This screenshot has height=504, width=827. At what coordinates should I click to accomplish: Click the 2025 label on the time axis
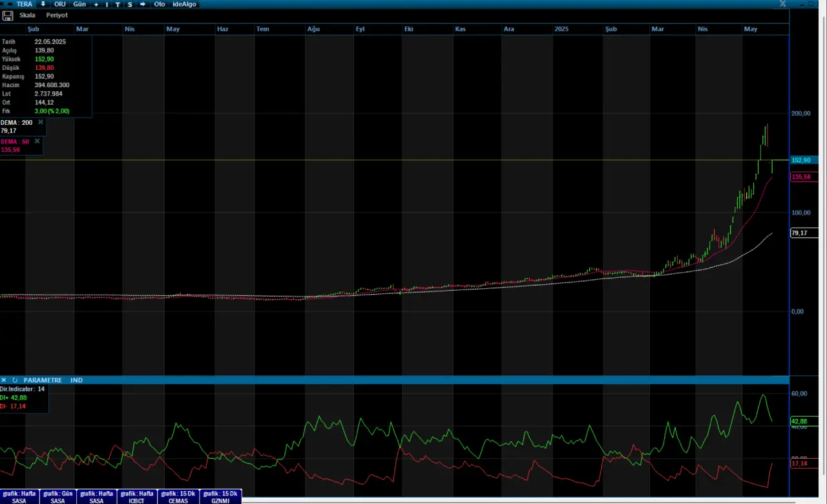coord(562,29)
